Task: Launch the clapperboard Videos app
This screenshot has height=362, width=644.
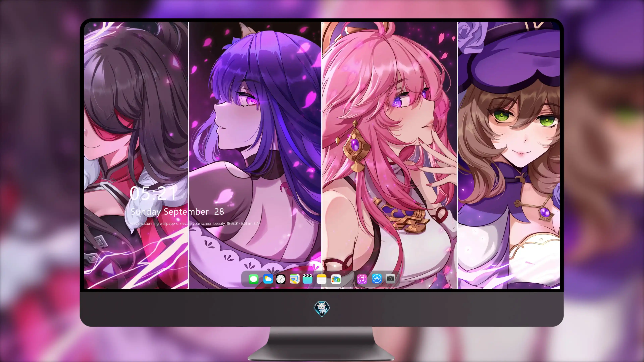Action: [308, 279]
